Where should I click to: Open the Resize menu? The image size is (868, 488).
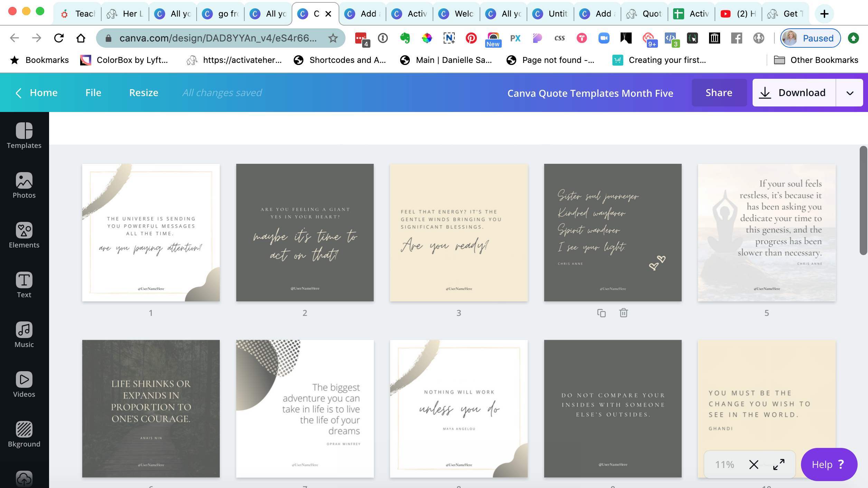pos(144,93)
